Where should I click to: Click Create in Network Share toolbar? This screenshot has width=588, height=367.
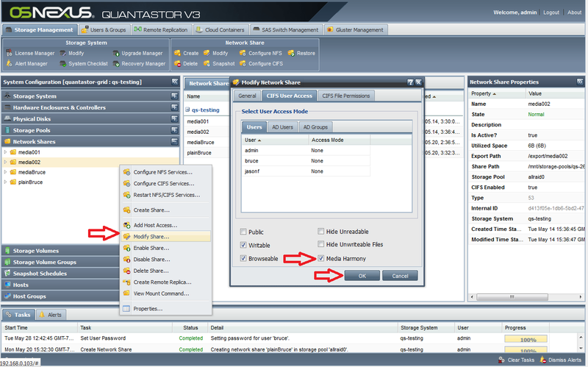187,53
